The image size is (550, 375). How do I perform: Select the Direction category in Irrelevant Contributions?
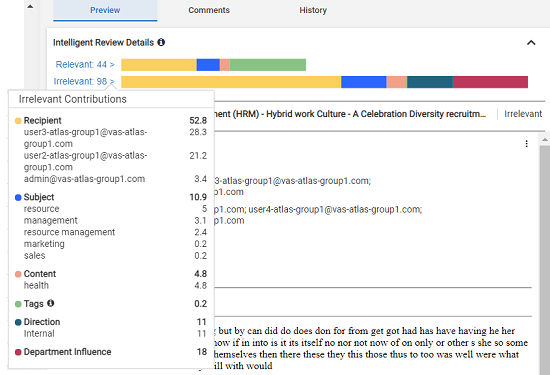pyautogui.click(x=42, y=322)
